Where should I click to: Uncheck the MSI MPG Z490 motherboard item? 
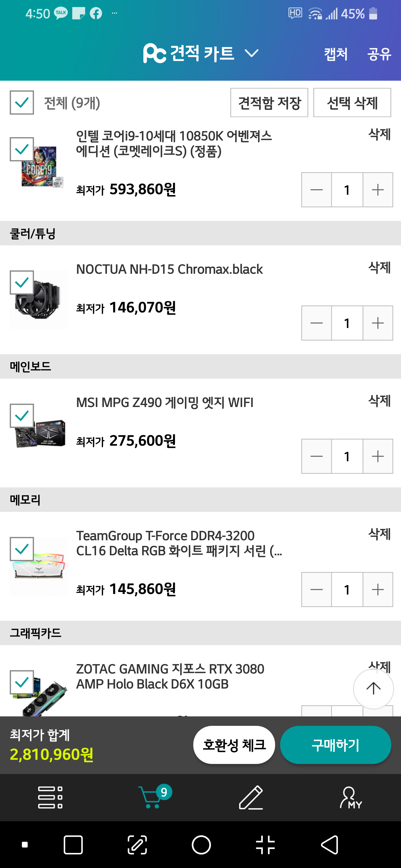[22, 415]
